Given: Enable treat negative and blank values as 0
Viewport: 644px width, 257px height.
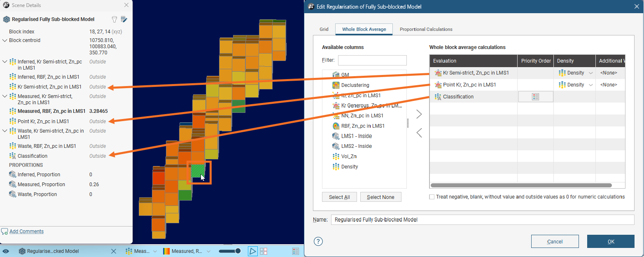Looking at the screenshot, I should [432, 197].
